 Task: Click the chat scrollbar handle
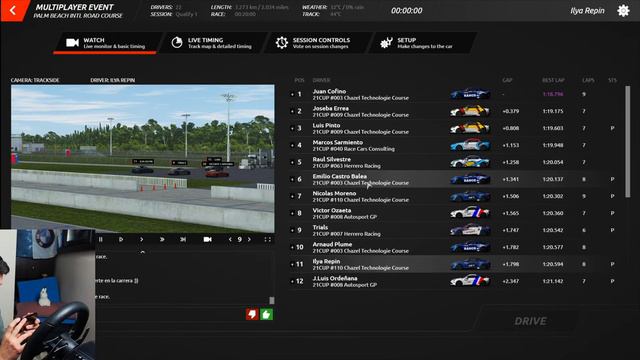point(272,300)
